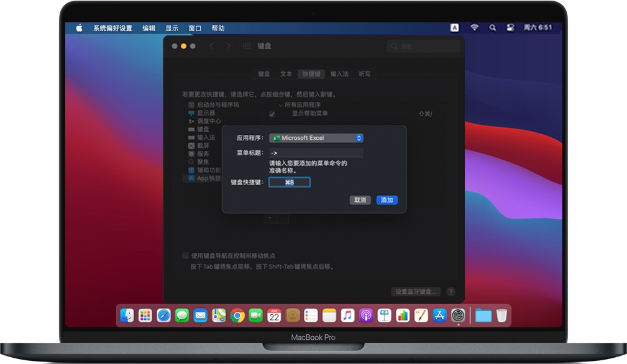Click the Show All preferences grid icon
This screenshot has height=364, width=627.
coord(245,45)
